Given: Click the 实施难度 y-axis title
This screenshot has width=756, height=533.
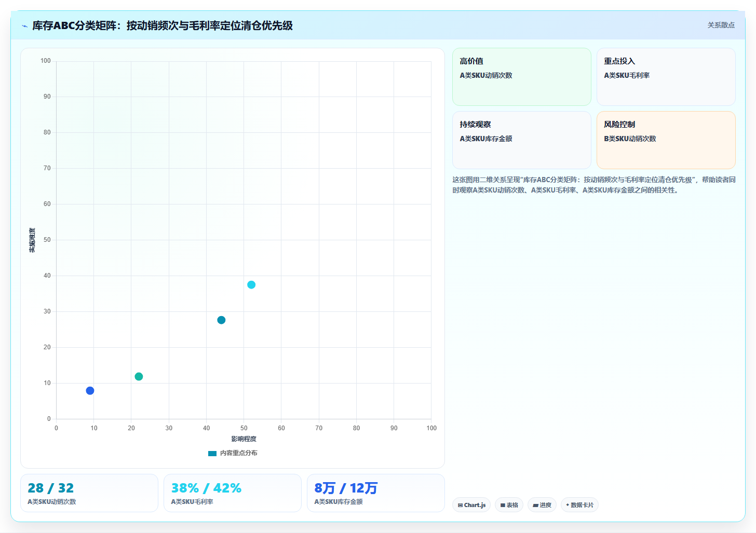Looking at the screenshot, I should [32, 240].
